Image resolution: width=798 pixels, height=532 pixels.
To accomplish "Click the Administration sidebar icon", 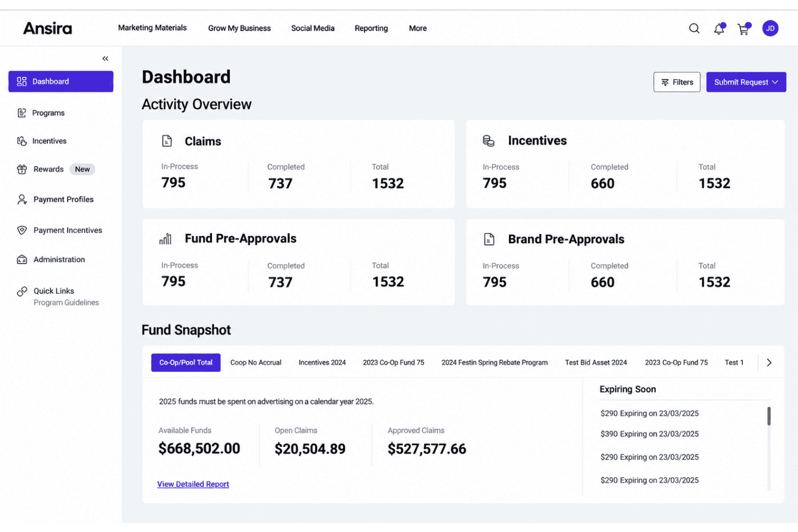I will pos(22,259).
